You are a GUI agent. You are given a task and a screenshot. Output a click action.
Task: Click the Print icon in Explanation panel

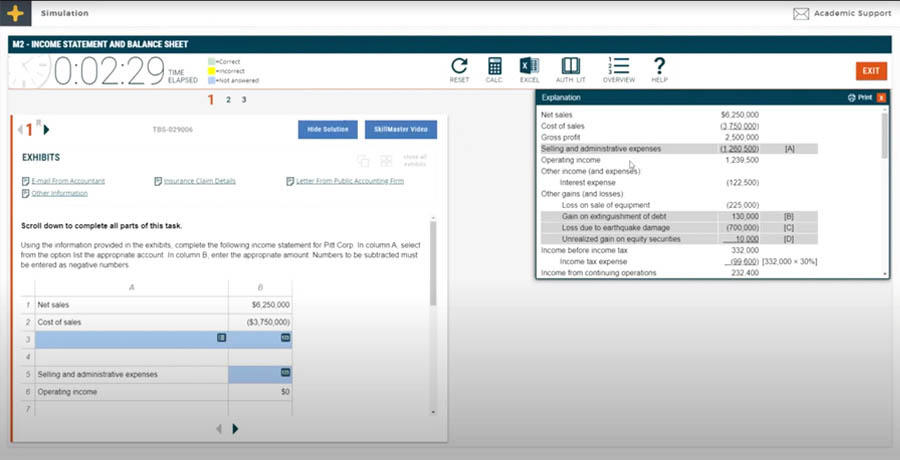(859, 98)
